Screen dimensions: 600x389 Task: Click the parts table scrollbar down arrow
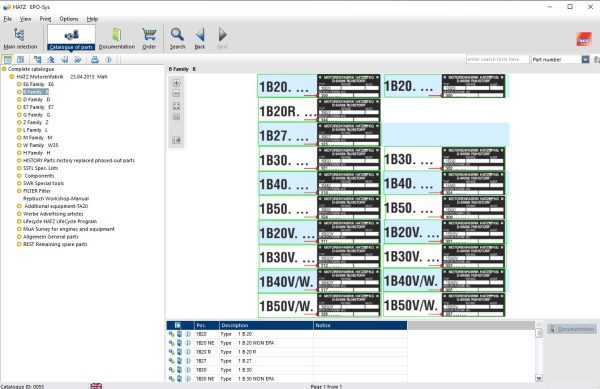click(x=539, y=378)
